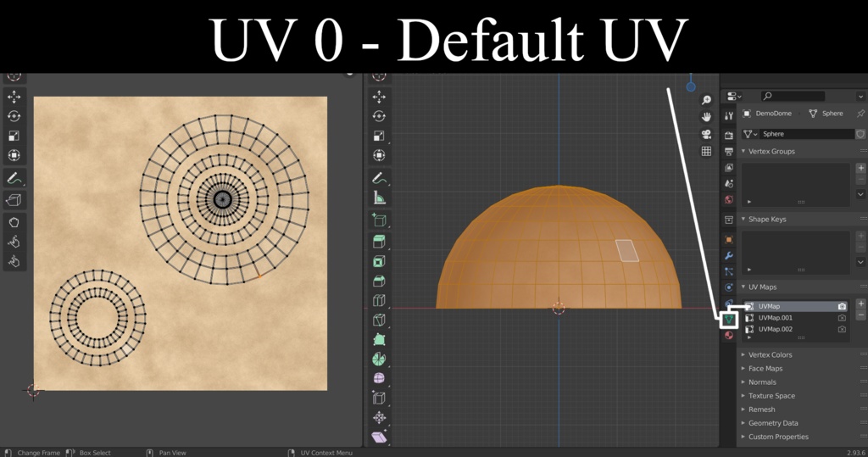Select the Transform tool in 3D viewport
This screenshot has width=868, height=457.
(x=379, y=155)
